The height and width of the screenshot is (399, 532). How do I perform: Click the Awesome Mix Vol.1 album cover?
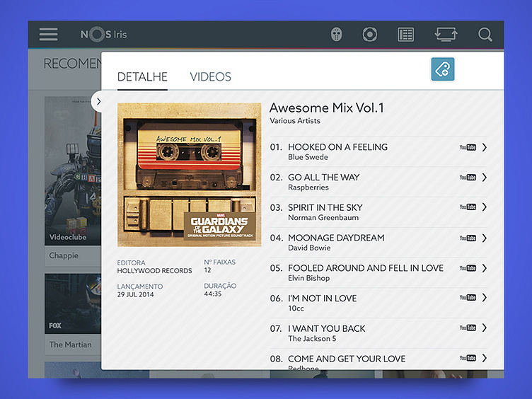pyautogui.click(x=190, y=175)
